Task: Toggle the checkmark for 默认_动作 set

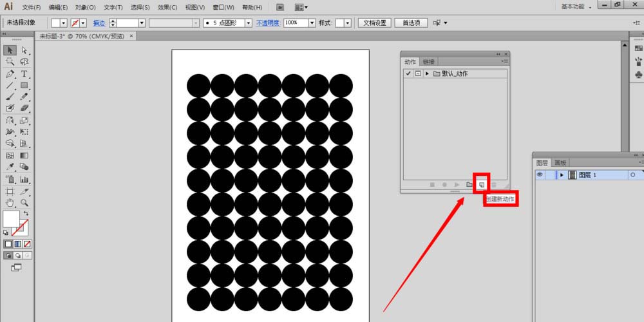Action: (408, 73)
